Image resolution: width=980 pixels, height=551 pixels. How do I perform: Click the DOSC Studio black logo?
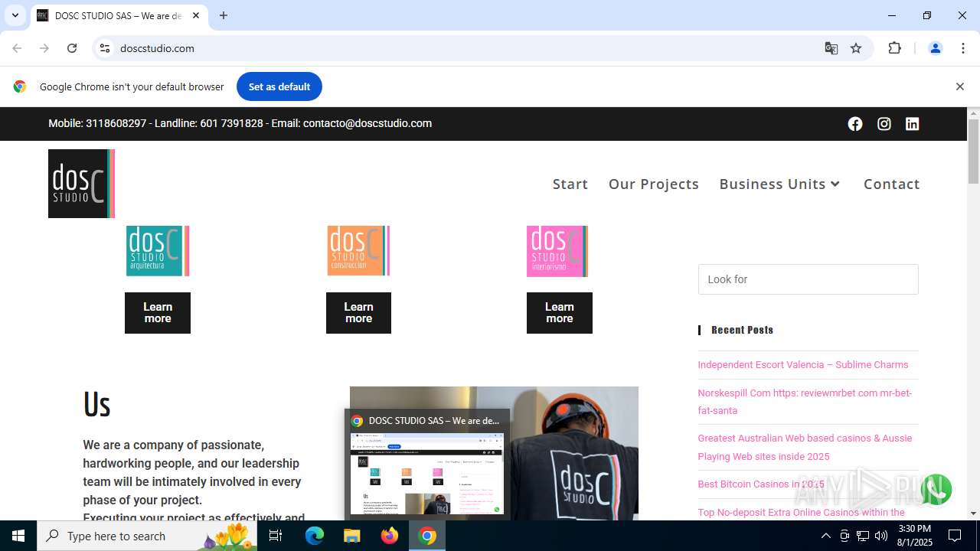coord(81,184)
